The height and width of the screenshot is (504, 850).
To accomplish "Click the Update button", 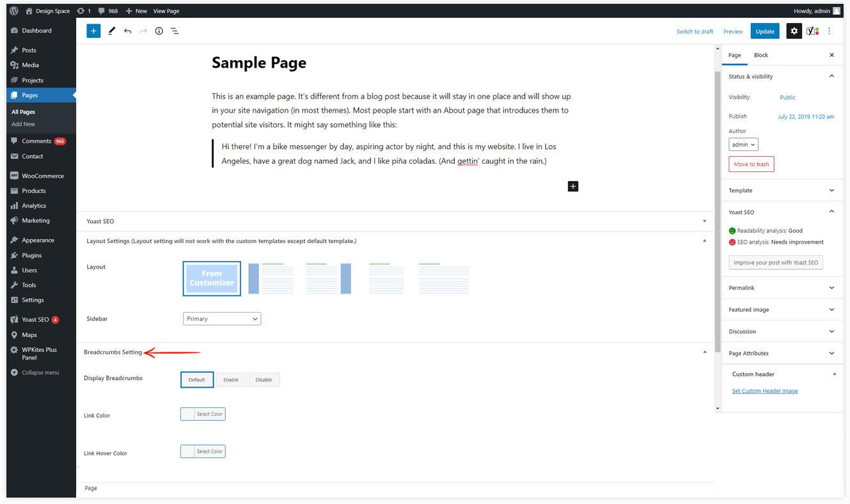I will click(x=765, y=31).
